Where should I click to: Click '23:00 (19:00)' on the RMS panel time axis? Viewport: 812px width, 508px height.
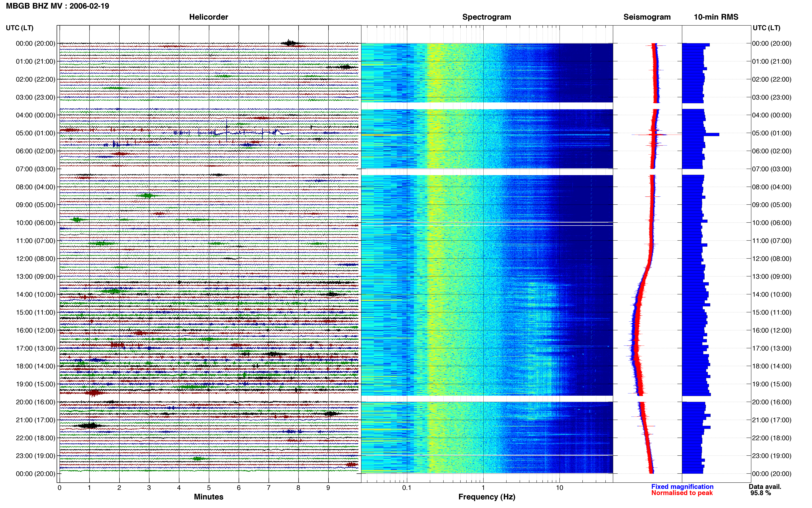tap(772, 456)
